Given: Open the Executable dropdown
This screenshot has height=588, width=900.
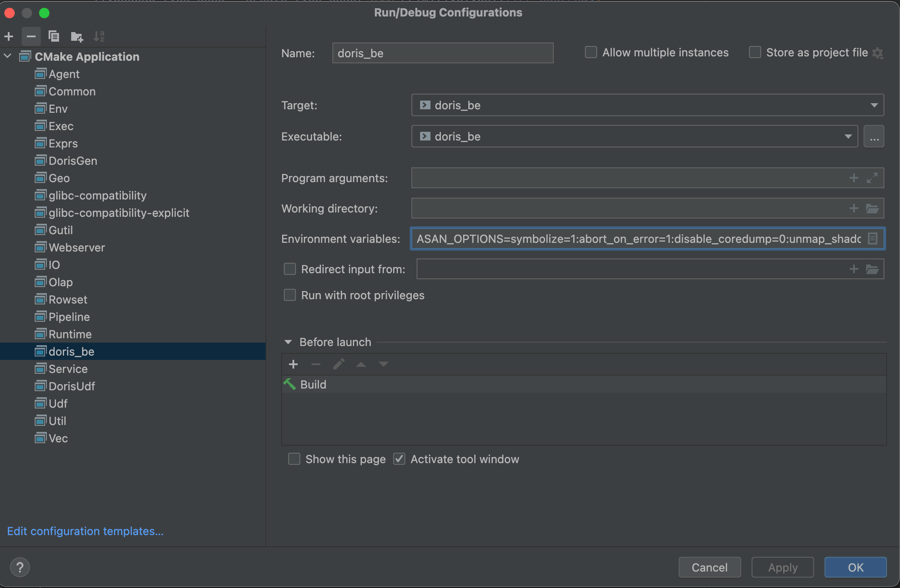Looking at the screenshot, I should pos(848,137).
